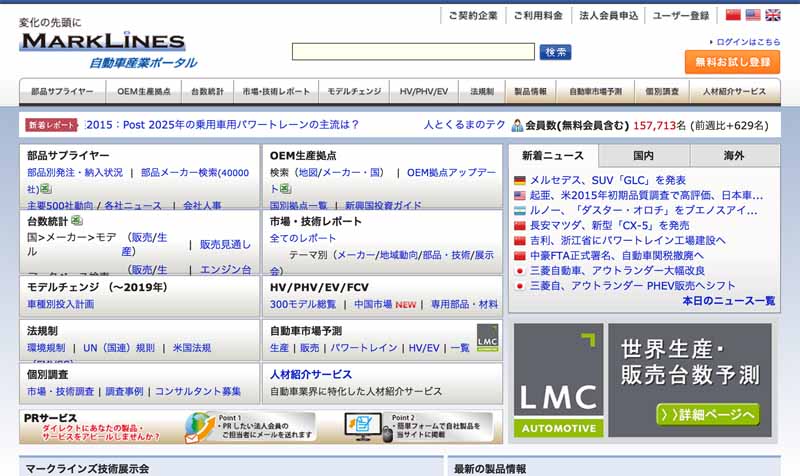Viewport: 800px width, 476px height.
Task: Select the 新着ニュース tab
Action: coord(553,156)
